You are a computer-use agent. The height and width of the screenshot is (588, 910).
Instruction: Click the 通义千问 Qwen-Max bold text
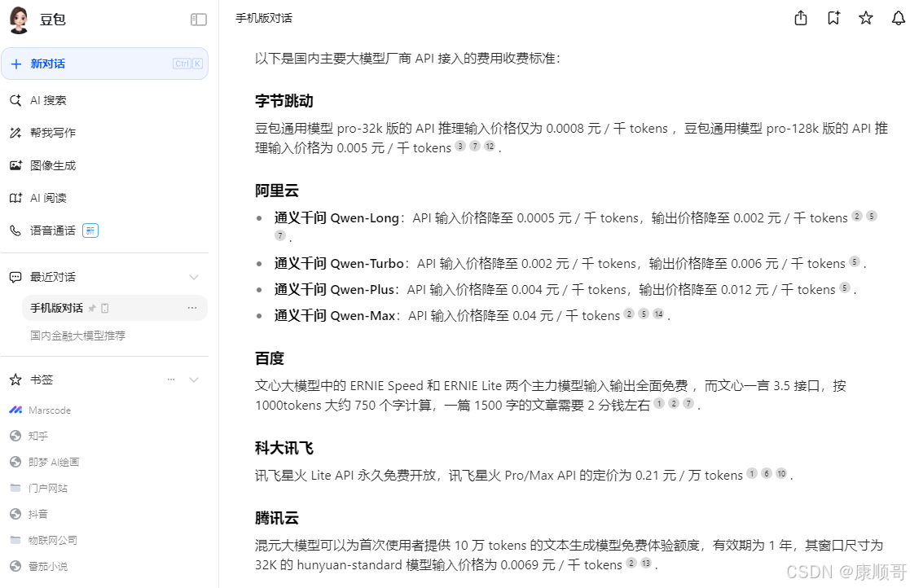pos(335,315)
